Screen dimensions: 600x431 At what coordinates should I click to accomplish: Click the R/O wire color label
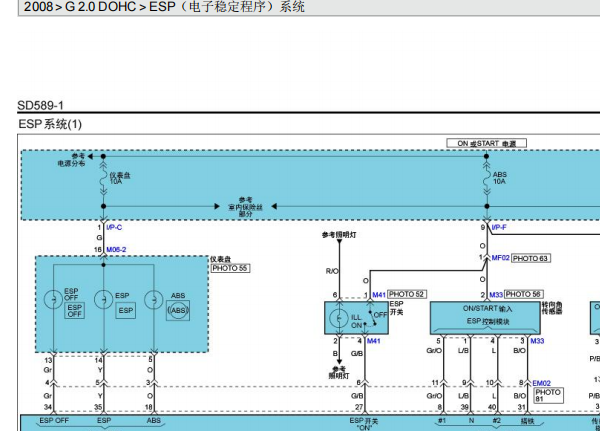coord(332,271)
